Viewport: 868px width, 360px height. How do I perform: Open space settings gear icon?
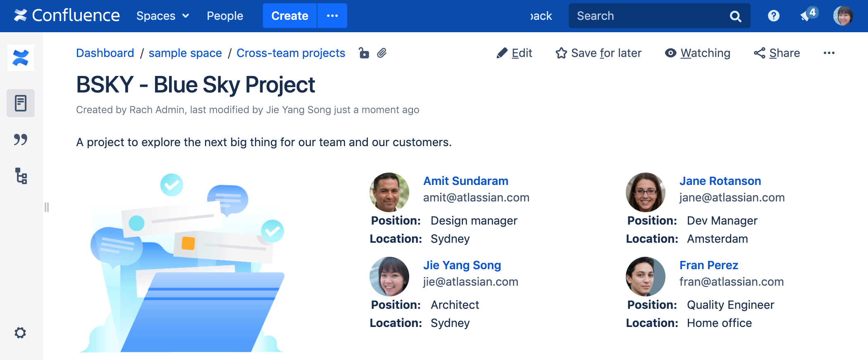pyautogui.click(x=20, y=333)
